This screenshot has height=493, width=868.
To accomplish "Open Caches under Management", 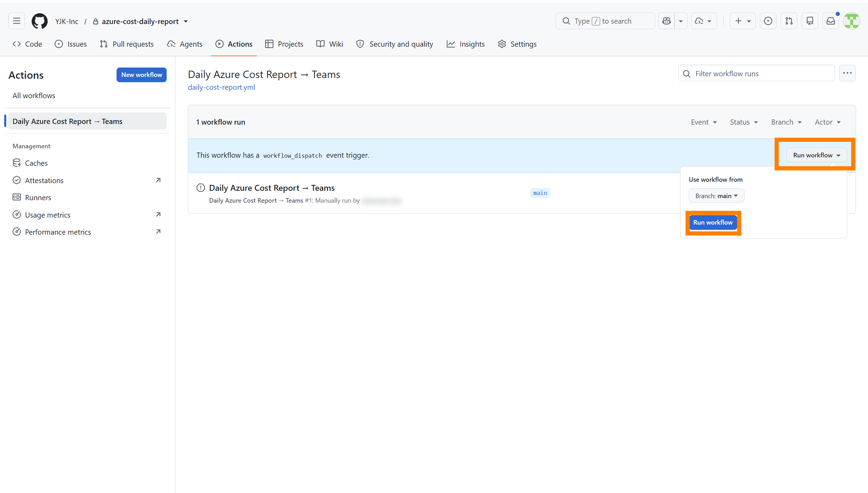I will click(87, 163).
